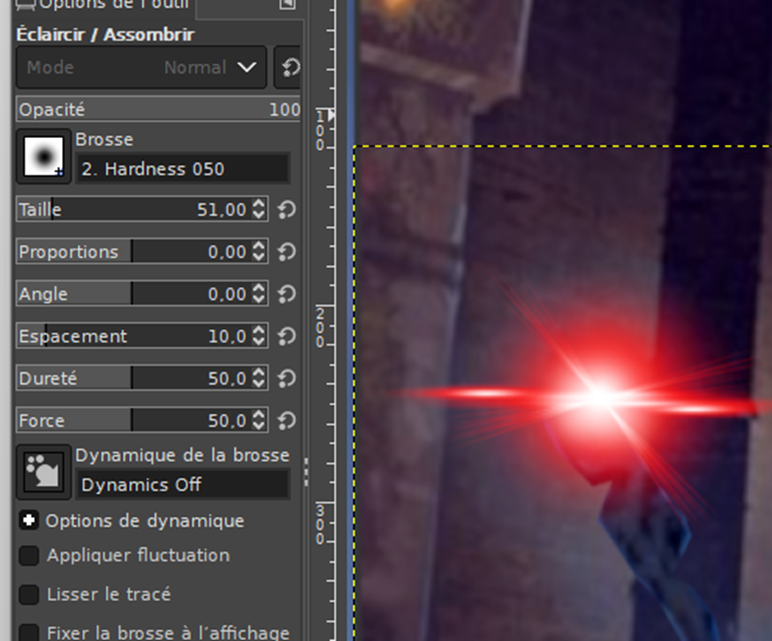Toggle Fixer la brosse à l'affichage
Image resolution: width=772 pixels, height=641 pixels.
coord(29,633)
